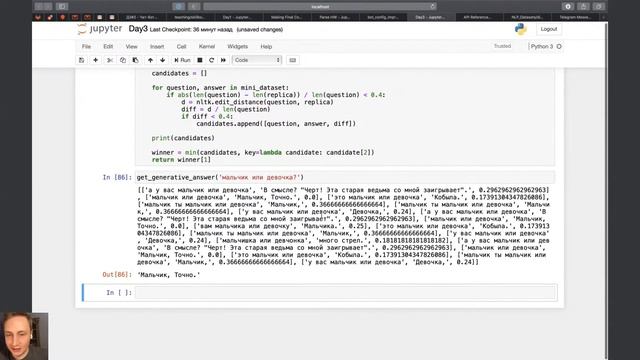The image size is (640, 360).
Task: Paste cells below icon
Action: click(x=136, y=60)
